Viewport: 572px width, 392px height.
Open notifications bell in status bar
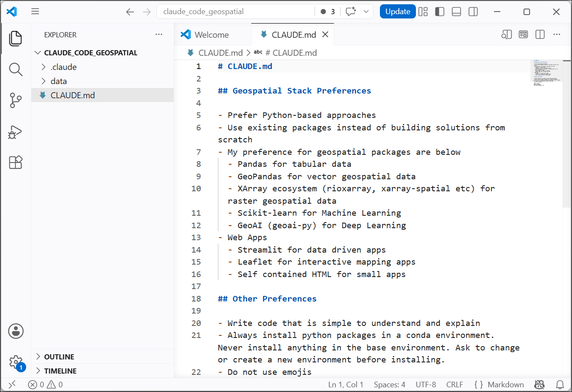click(560, 385)
